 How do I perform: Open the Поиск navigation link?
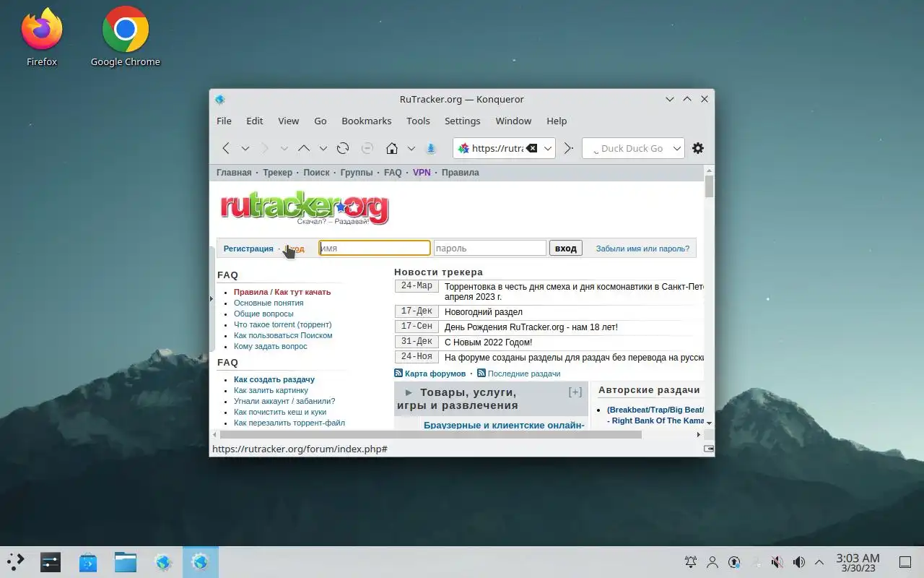(316, 173)
